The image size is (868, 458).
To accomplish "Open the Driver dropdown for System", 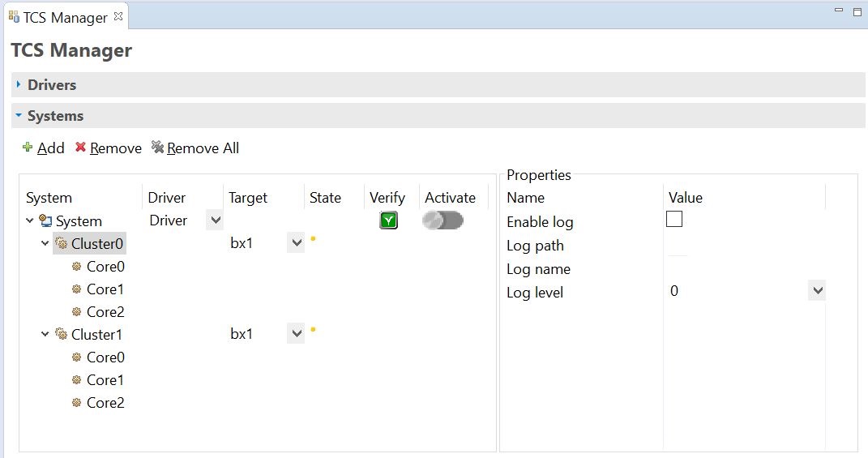I will click(x=216, y=220).
